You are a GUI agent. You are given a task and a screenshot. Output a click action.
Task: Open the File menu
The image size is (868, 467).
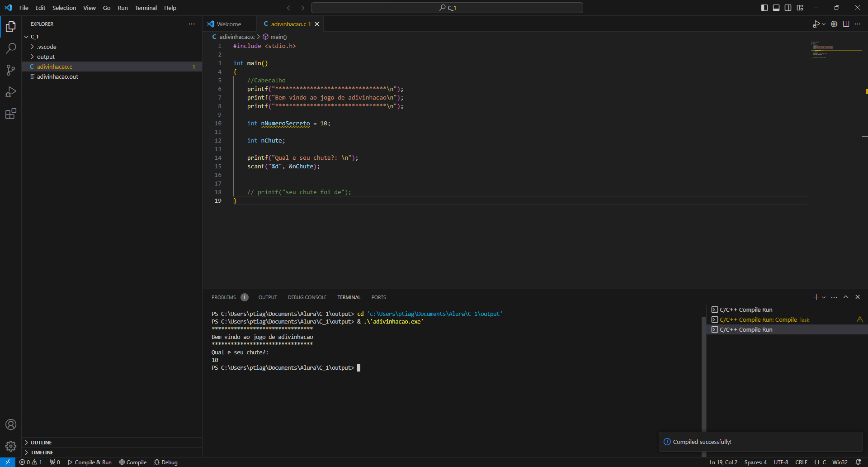pyautogui.click(x=24, y=8)
